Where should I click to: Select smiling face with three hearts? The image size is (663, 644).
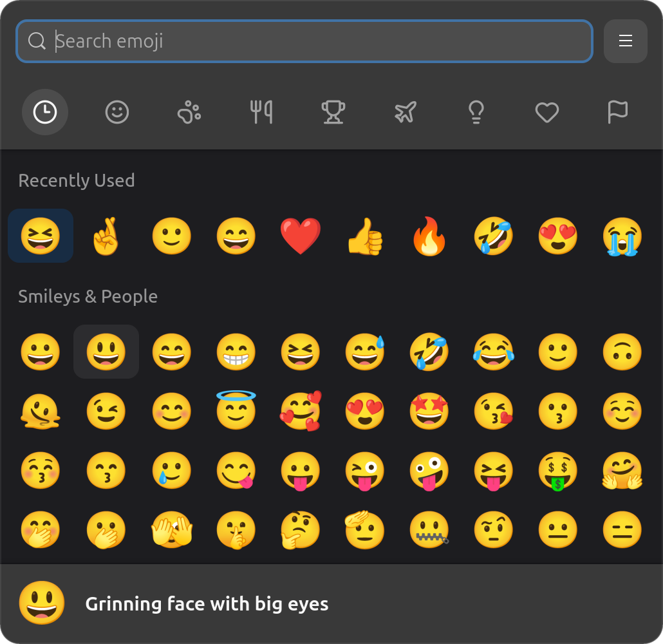301,411
